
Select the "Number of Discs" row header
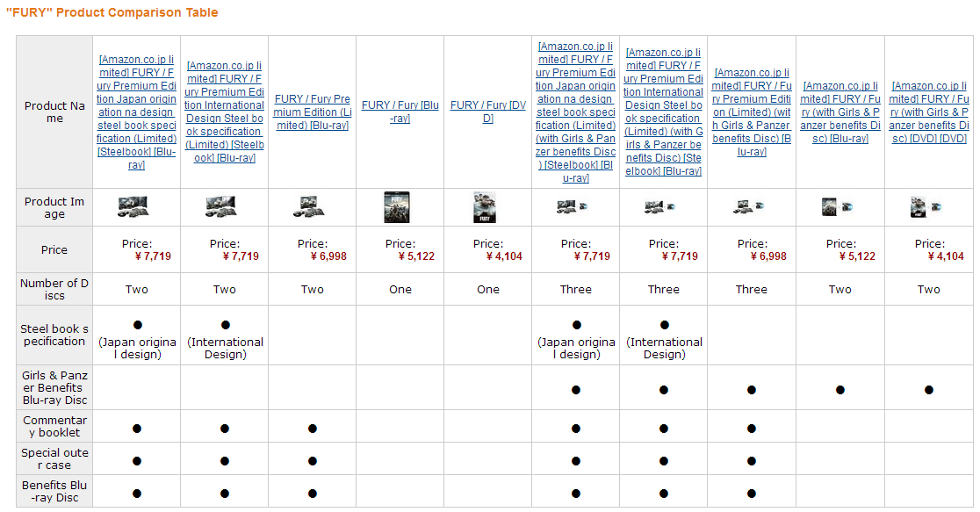pyautogui.click(x=54, y=289)
